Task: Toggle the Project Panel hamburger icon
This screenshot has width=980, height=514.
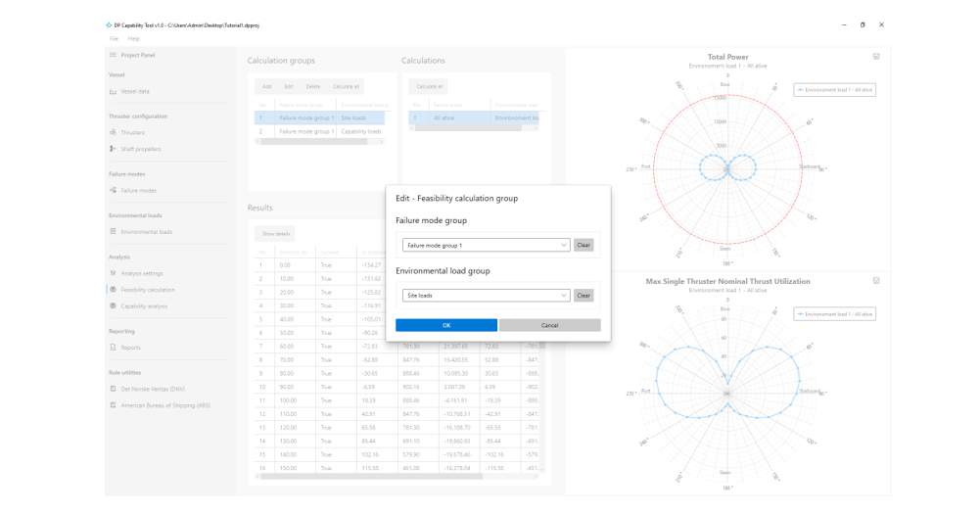Action: click(x=114, y=55)
